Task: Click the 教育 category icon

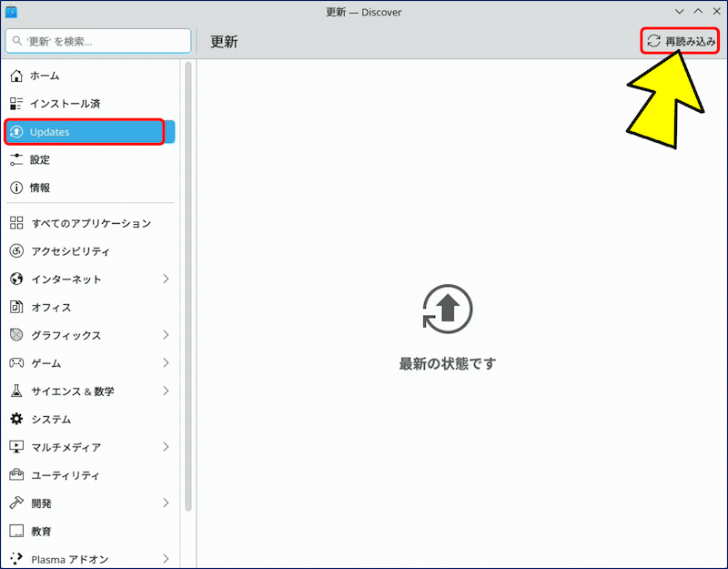Action: point(16,531)
